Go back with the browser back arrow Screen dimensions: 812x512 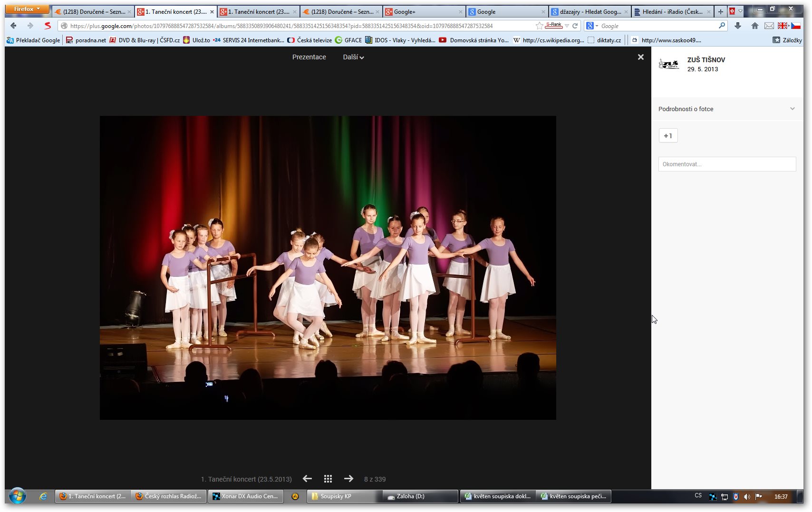13,26
